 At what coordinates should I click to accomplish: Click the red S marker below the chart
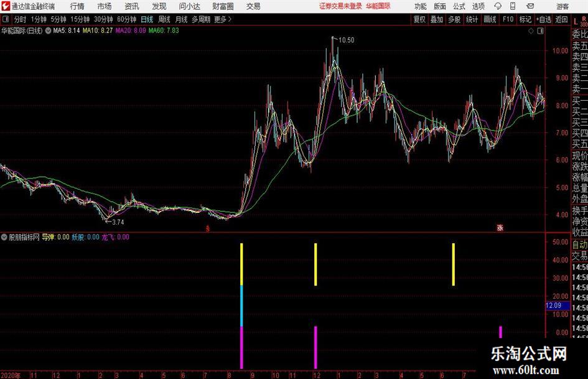pyautogui.click(x=208, y=228)
